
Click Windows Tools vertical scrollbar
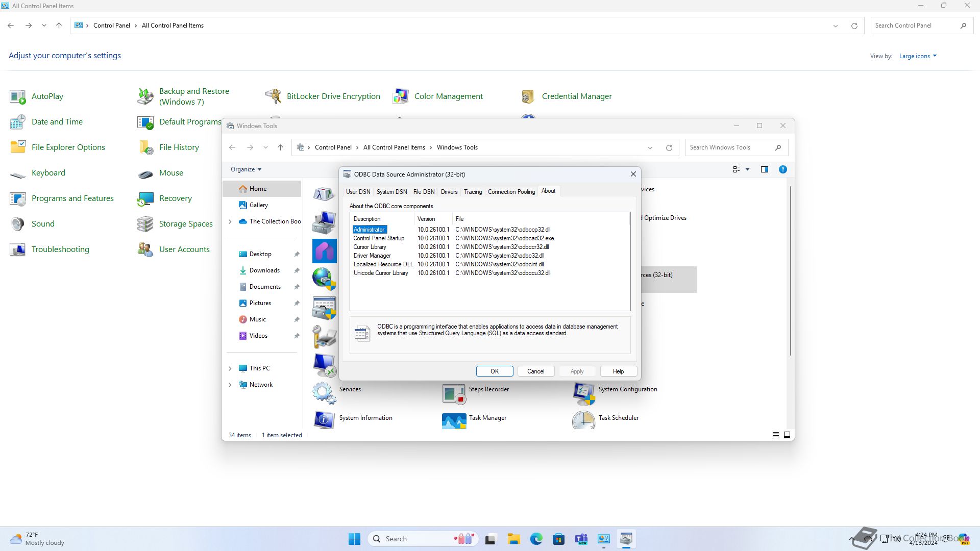point(790,270)
